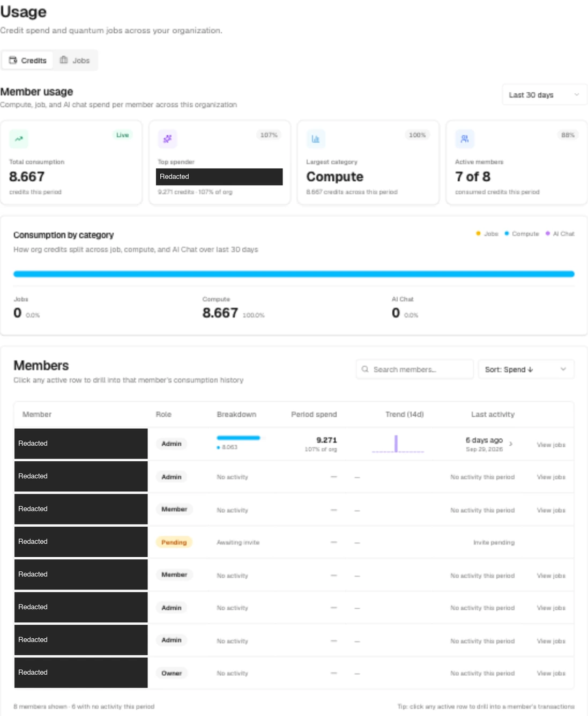Click the Role column header
This screenshot has width=588, height=716.
[x=163, y=415]
